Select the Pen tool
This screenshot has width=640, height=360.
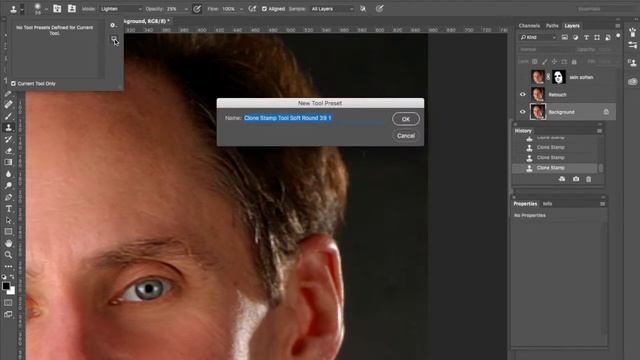coord(8,197)
